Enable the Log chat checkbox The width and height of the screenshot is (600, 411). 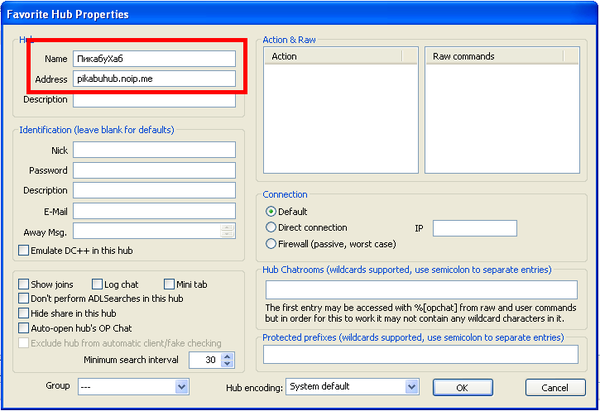97,284
